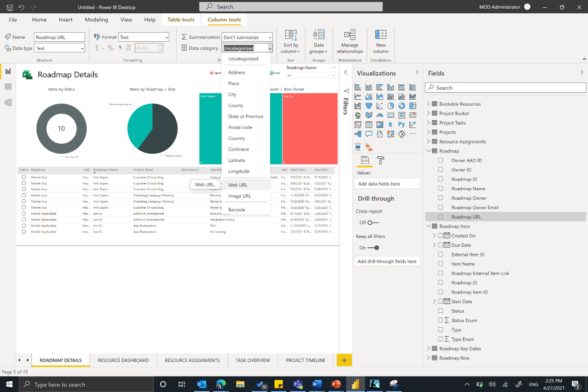Click the Name input field

tap(59, 37)
